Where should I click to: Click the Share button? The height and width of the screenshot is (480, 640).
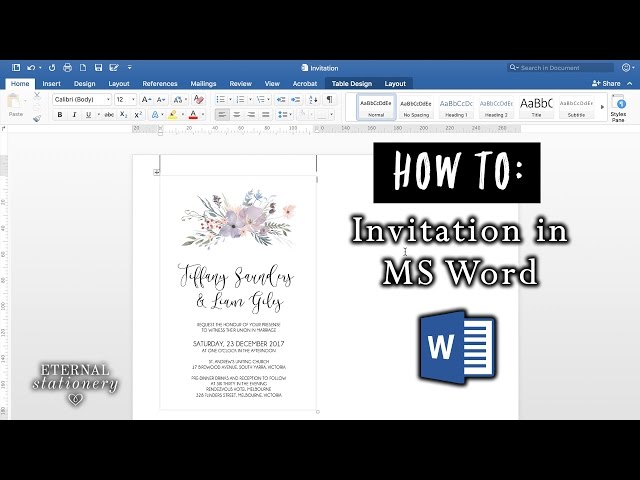606,83
